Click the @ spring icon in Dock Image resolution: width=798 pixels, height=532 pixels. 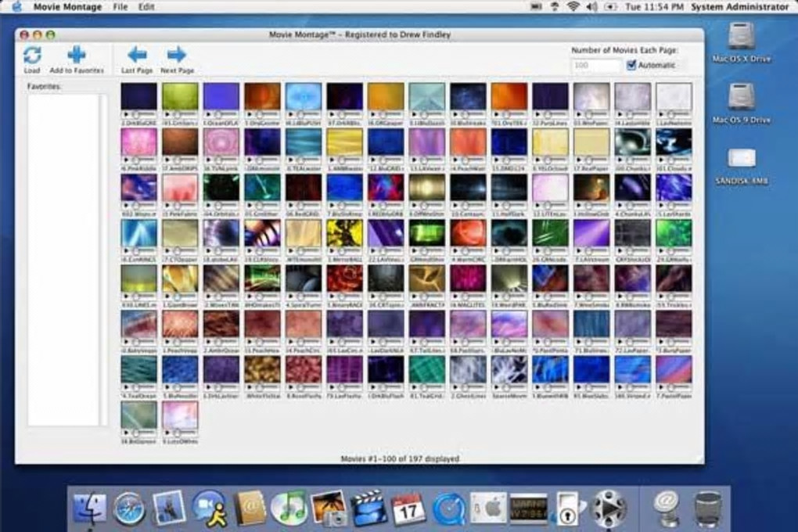pos(667,509)
